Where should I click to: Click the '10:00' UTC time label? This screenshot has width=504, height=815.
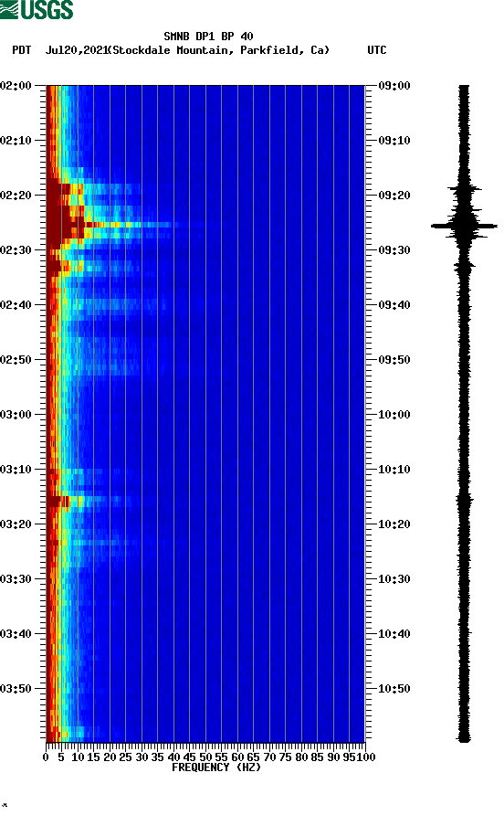(x=394, y=414)
